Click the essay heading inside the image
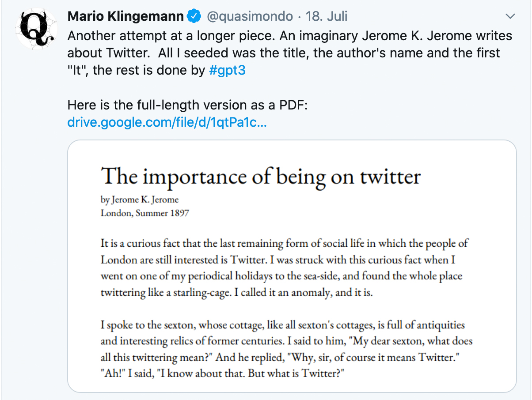The height and width of the screenshot is (400, 532). tap(261, 177)
